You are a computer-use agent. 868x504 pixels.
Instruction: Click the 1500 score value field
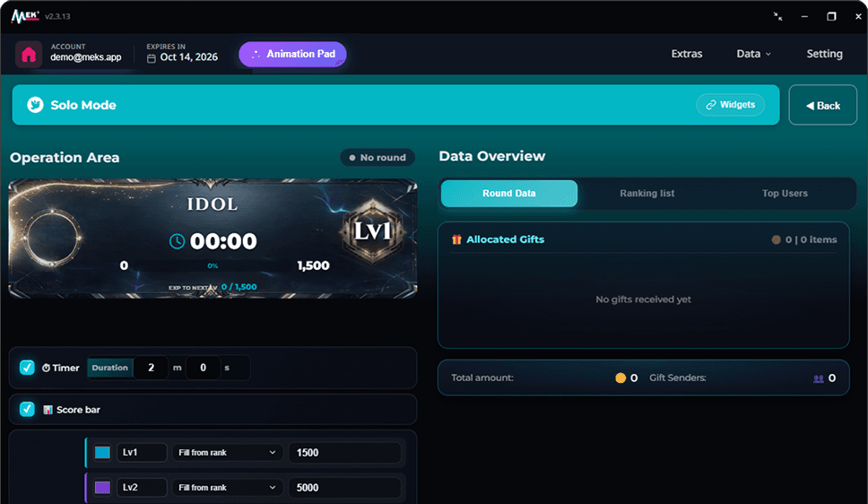pos(345,453)
